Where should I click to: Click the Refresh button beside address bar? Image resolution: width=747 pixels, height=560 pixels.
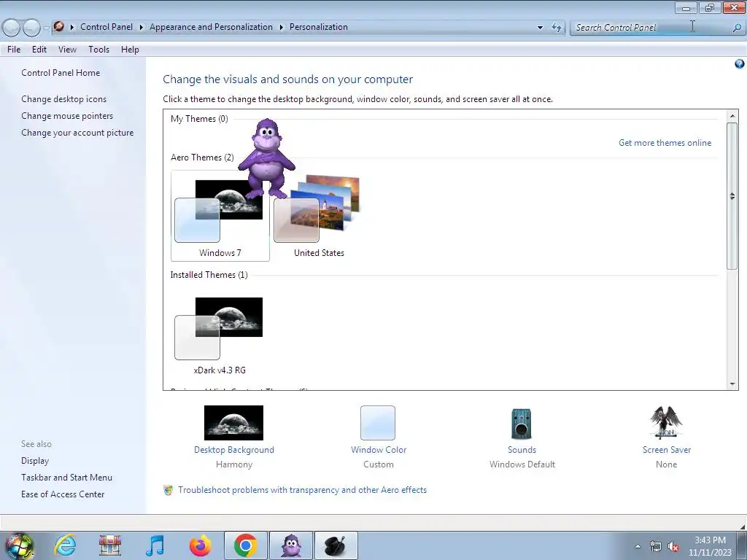557,27
